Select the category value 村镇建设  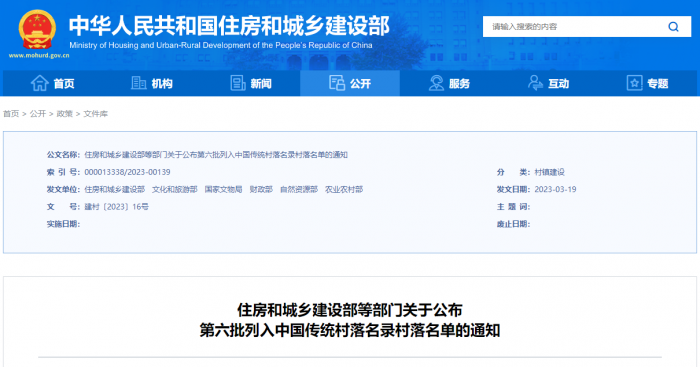pos(550,172)
